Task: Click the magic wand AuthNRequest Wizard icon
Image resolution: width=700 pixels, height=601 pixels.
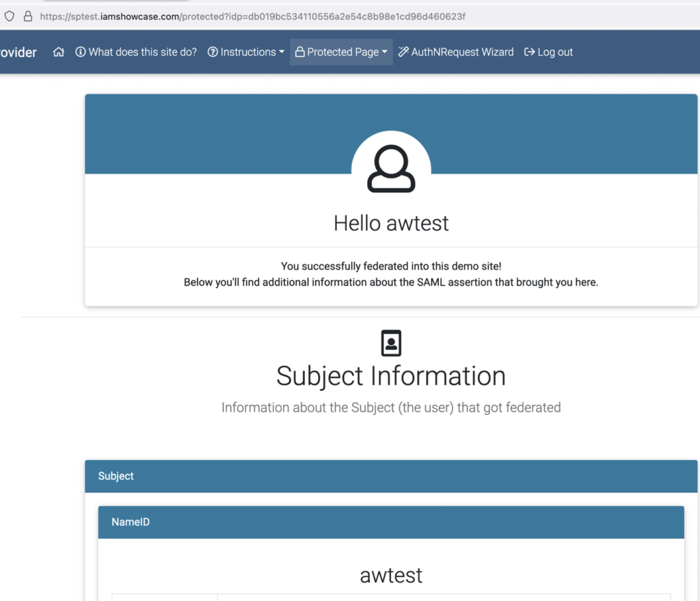Action: click(x=403, y=51)
